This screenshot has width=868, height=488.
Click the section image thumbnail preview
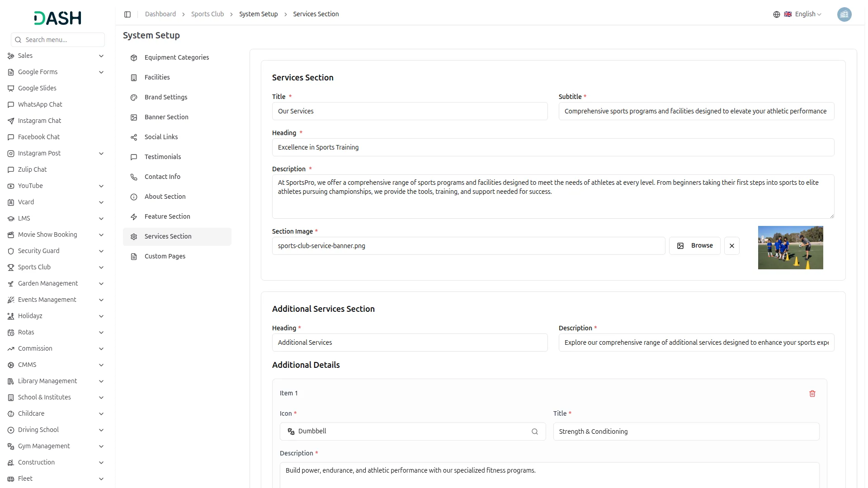[790, 248]
